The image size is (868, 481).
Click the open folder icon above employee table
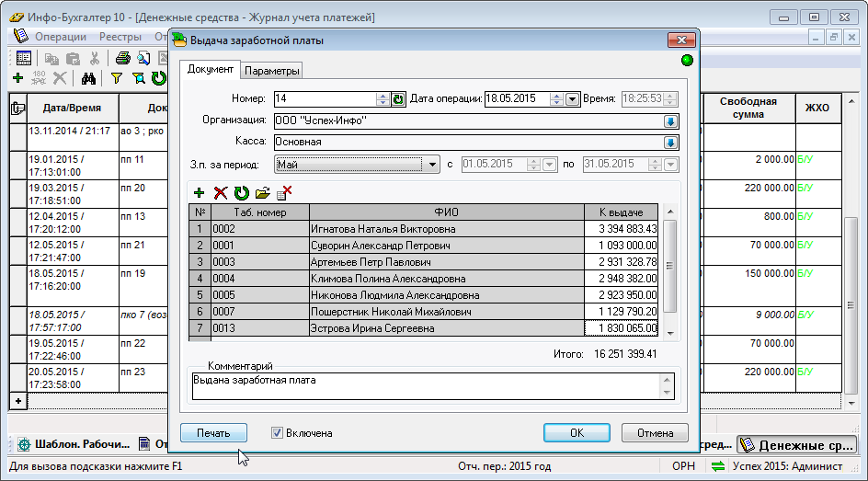pos(262,192)
